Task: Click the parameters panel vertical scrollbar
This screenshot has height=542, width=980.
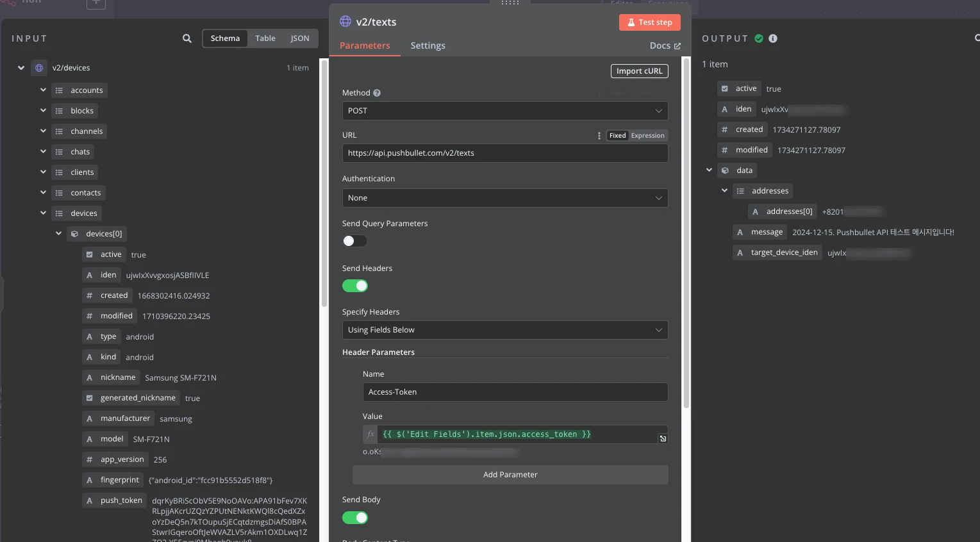Action: [x=686, y=231]
